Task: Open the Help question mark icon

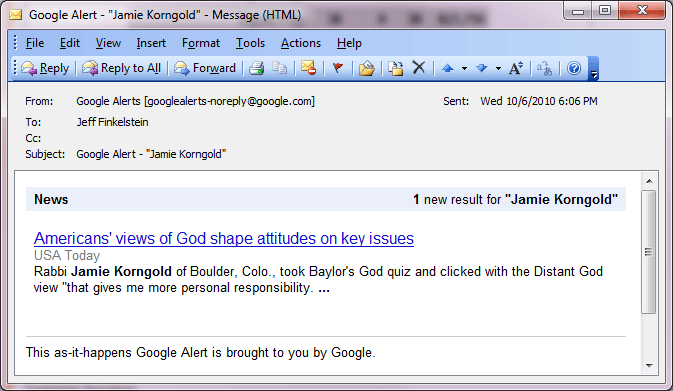Action: click(574, 68)
